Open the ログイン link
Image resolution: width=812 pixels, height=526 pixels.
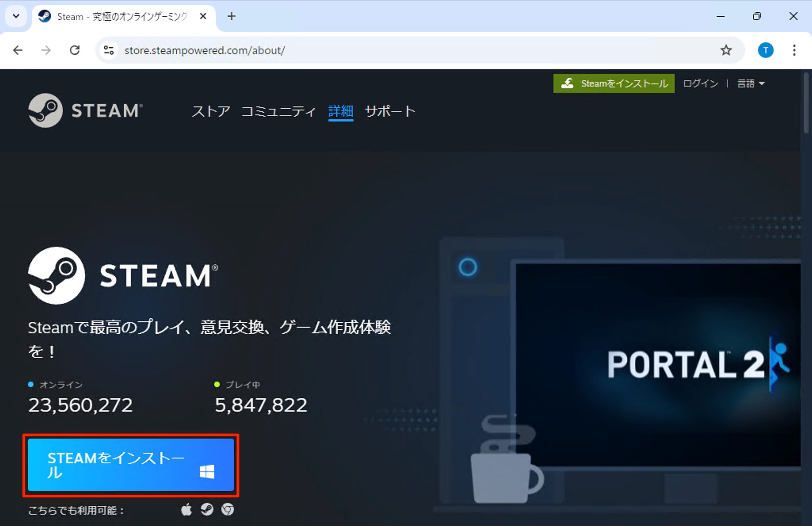(x=699, y=83)
